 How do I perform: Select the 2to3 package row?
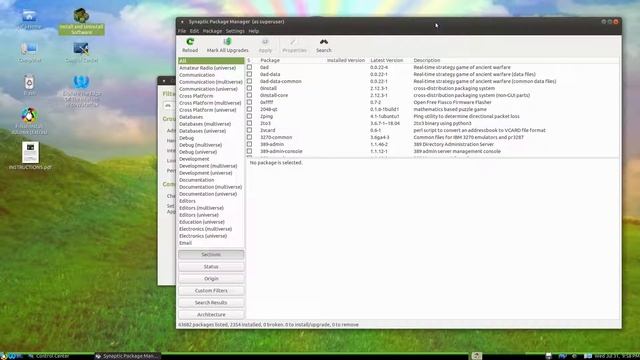pos(433,123)
